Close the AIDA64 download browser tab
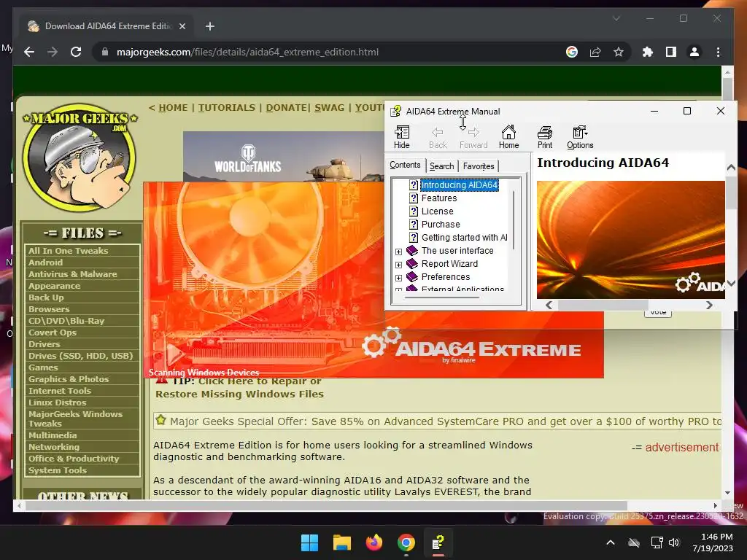Image resolution: width=747 pixels, height=560 pixels. tap(182, 26)
